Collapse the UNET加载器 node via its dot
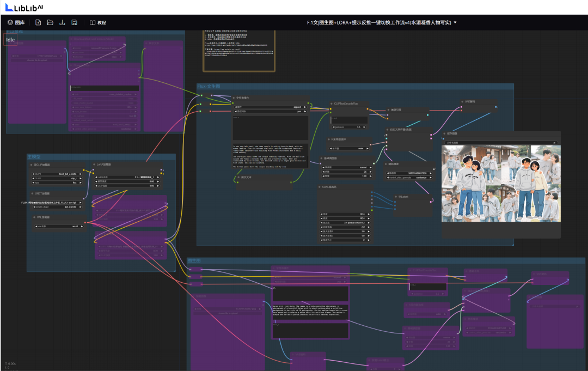Screen dimensions: 588x371 pos(32,193)
